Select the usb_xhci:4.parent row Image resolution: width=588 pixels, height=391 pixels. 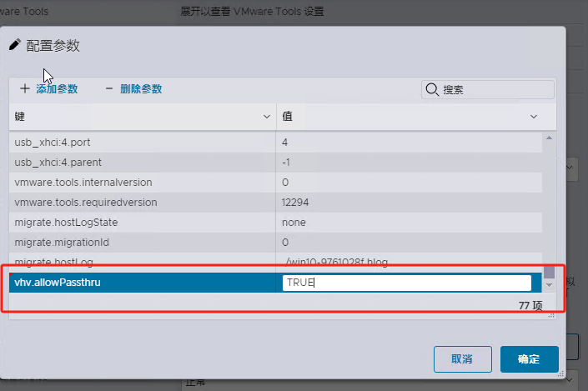coord(275,163)
